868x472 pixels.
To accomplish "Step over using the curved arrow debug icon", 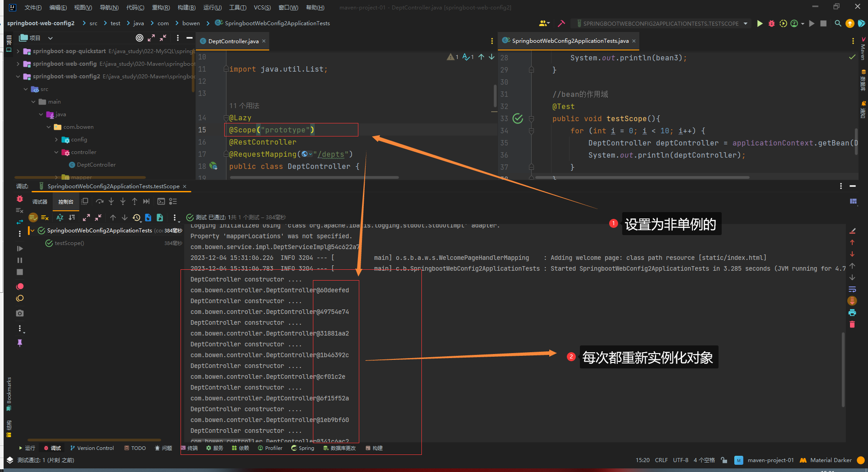I will pos(99,201).
